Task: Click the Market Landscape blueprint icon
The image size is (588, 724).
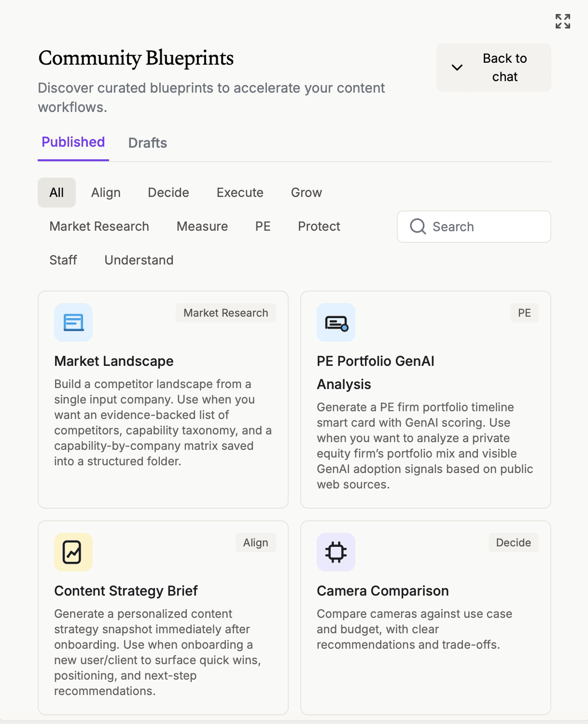Action: point(73,322)
